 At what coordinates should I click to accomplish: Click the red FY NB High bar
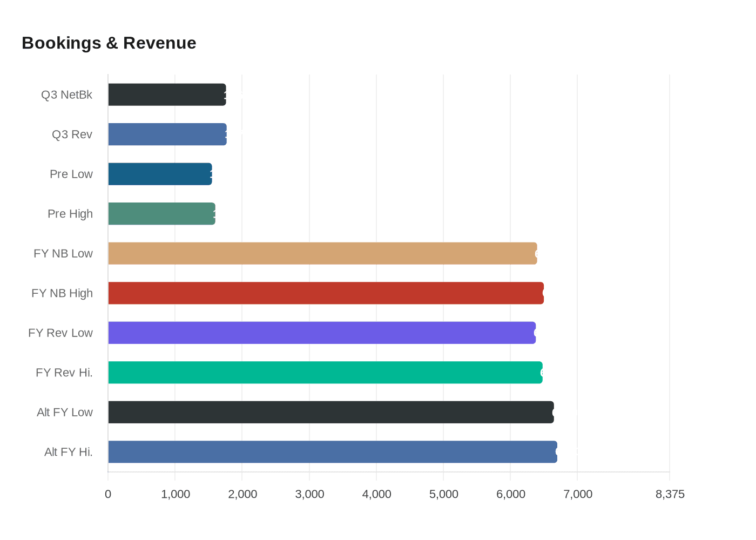coord(324,293)
